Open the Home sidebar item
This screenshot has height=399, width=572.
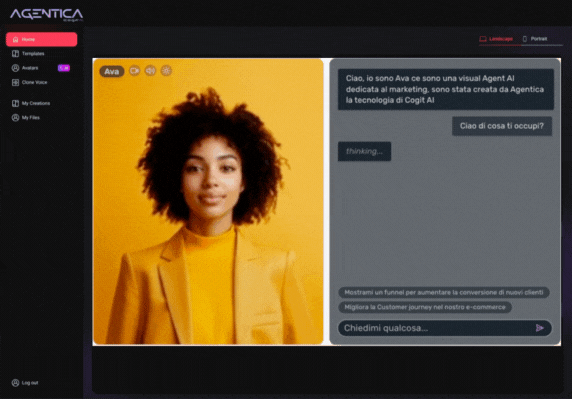(x=42, y=39)
